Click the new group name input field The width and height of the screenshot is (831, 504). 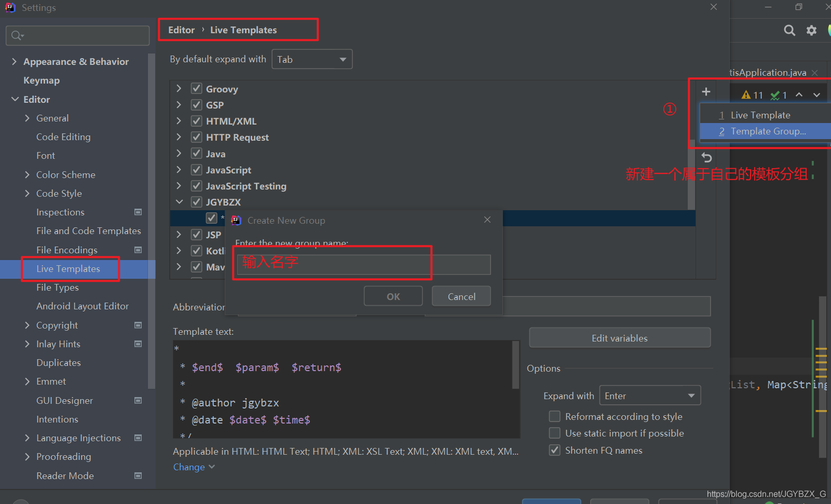364,264
